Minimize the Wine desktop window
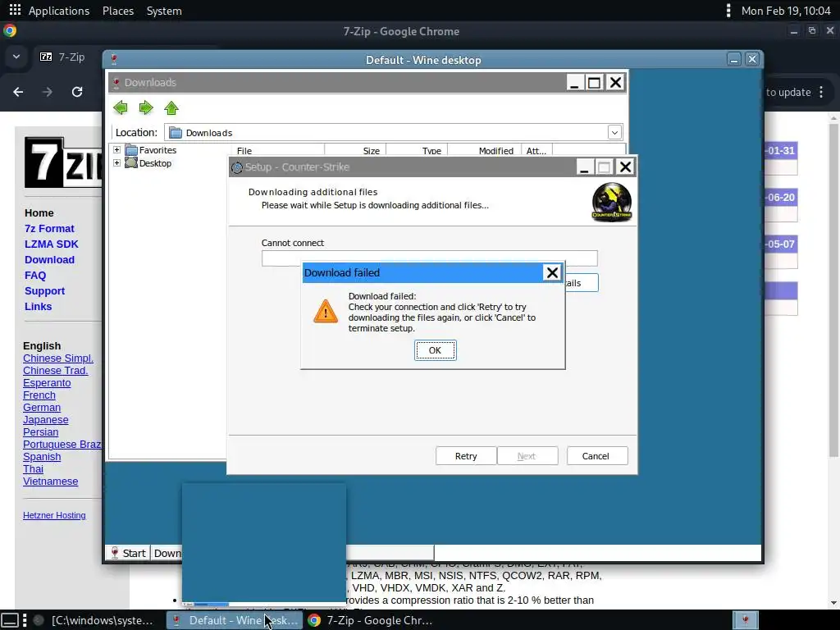The image size is (840, 630). (734, 59)
